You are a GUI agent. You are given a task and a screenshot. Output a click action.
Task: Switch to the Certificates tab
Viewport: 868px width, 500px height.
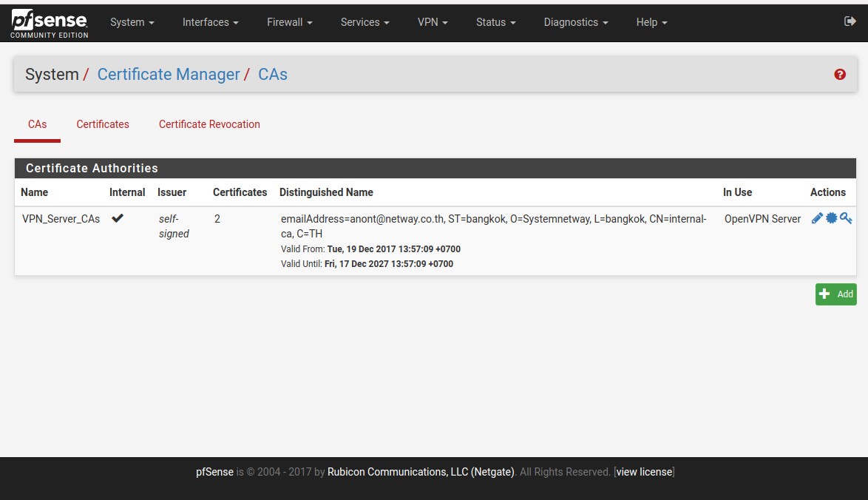coord(103,124)
